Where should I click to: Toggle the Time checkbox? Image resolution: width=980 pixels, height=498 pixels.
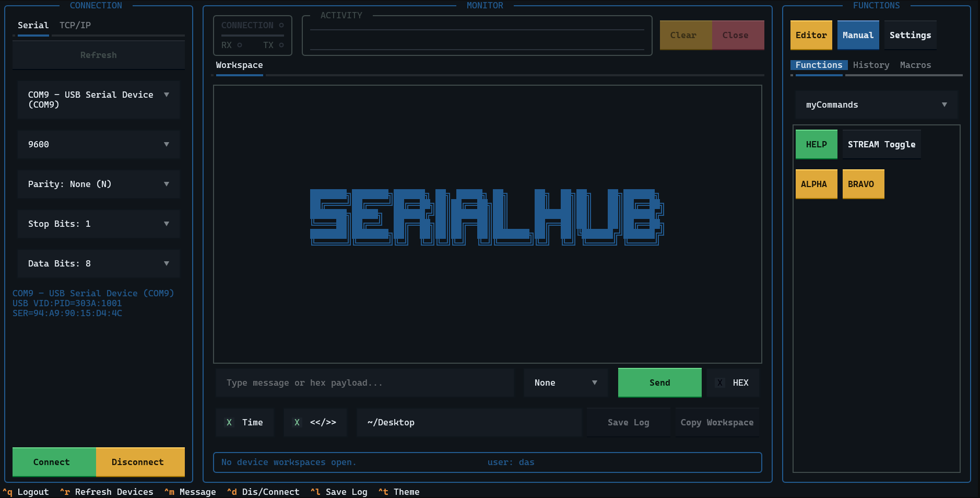point(245,422)
